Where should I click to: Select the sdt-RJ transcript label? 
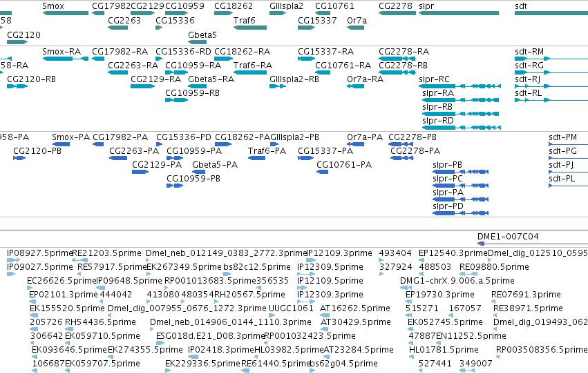528,79
